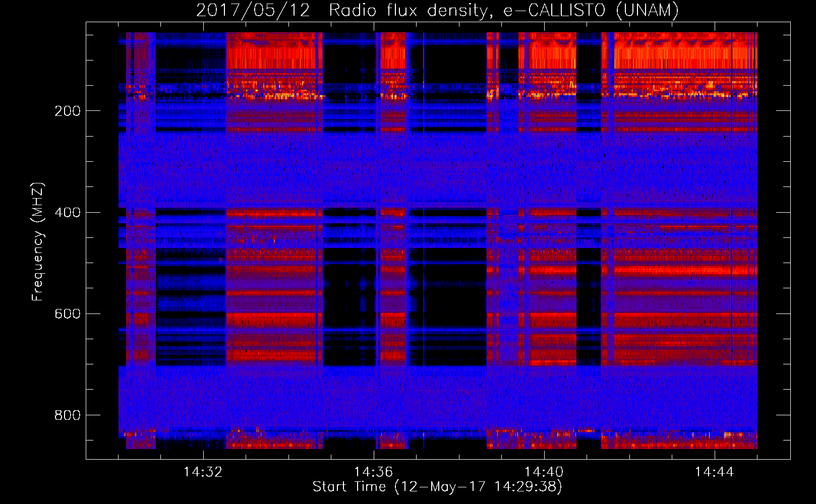The image size is (816, 504).
Task: Click the 14:36 time tick label
Action: click(x=373, y=472)
